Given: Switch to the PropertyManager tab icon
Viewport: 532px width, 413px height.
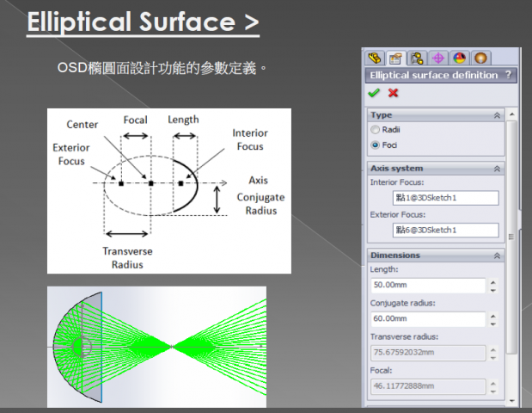Looking at the screenshot, I should pos(396,59).
